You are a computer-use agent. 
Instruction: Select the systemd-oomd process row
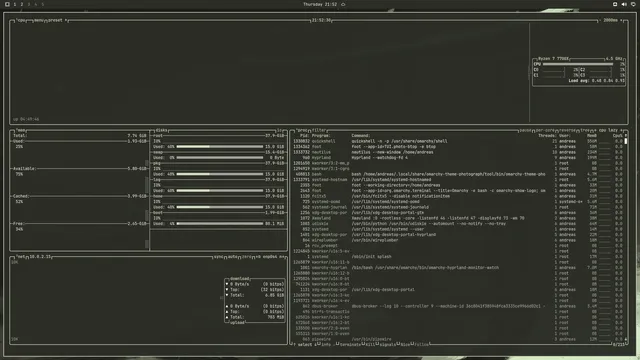pyautogui.click(x=457, y=202)
